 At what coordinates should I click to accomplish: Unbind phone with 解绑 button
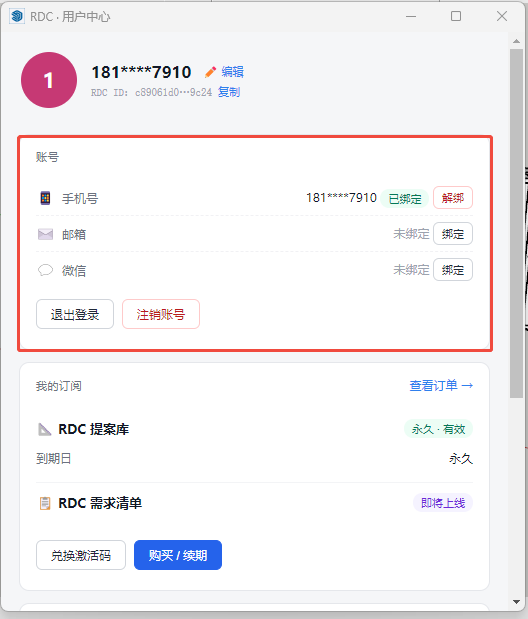pos(453,198)
